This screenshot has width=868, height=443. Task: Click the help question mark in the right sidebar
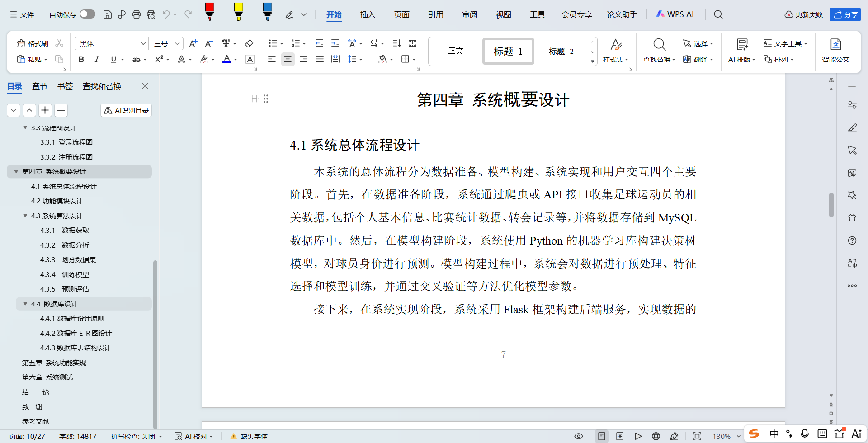point(852,240)
